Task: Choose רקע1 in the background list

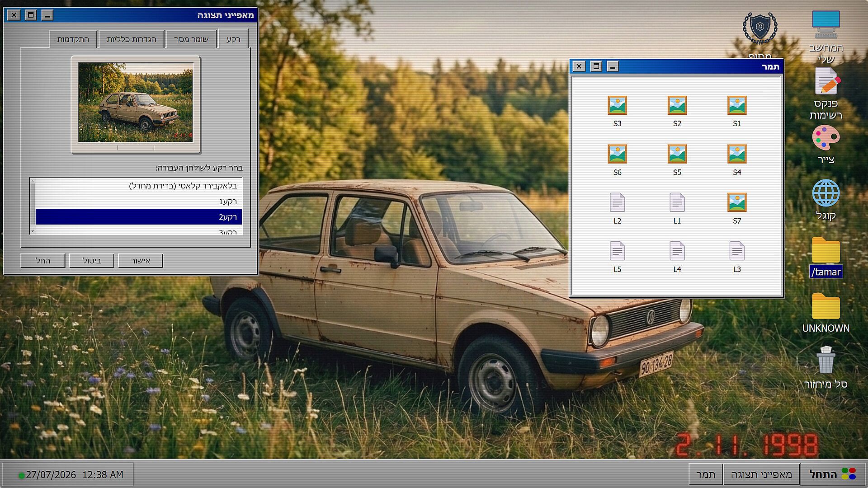Action: click(x=139, y=202)
